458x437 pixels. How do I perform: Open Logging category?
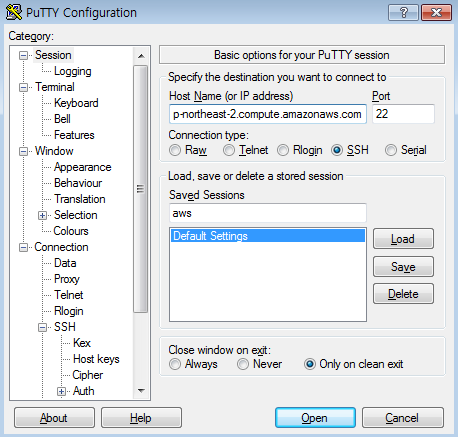(73, 71)
